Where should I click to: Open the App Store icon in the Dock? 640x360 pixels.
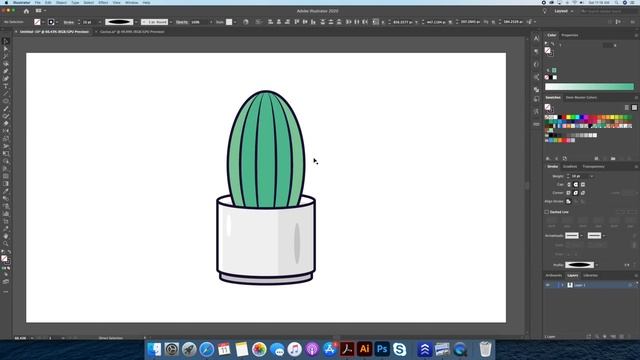[329, 349]
